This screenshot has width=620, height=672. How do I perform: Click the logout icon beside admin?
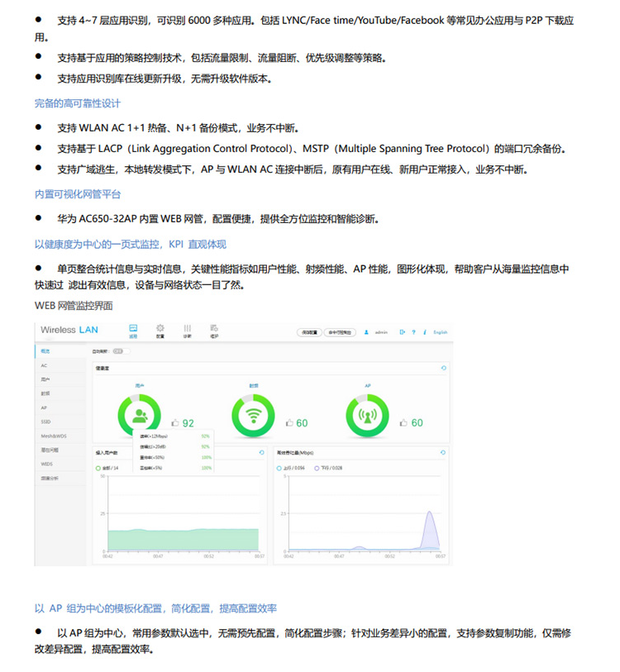coord(402,332)
